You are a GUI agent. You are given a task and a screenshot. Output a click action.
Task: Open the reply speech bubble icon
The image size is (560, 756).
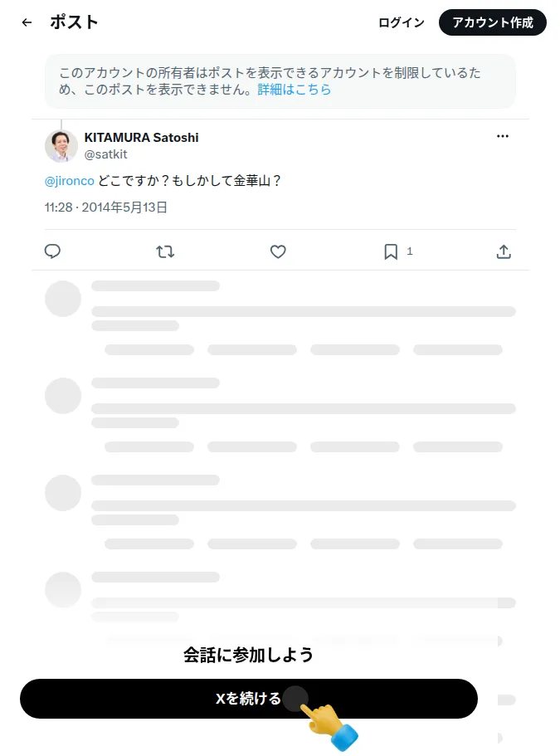(52, 251)
